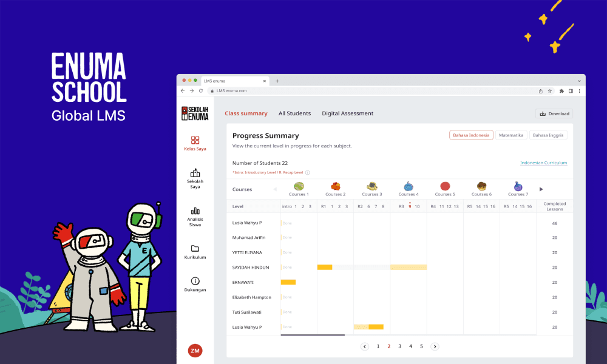Viewport: 607px width, 364px height.
Task: Select Courses 3 icon
Action: click(372, 186)
